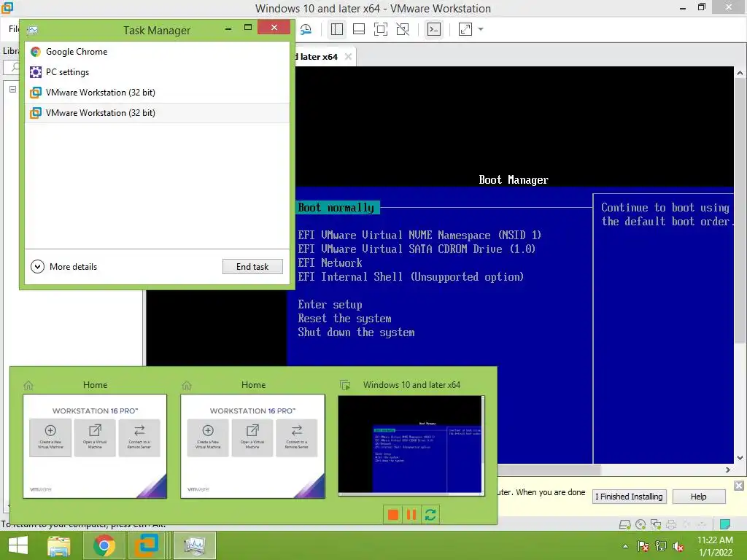
Task: Click the full screen mode icon
Action: click(x=381, y=29)
